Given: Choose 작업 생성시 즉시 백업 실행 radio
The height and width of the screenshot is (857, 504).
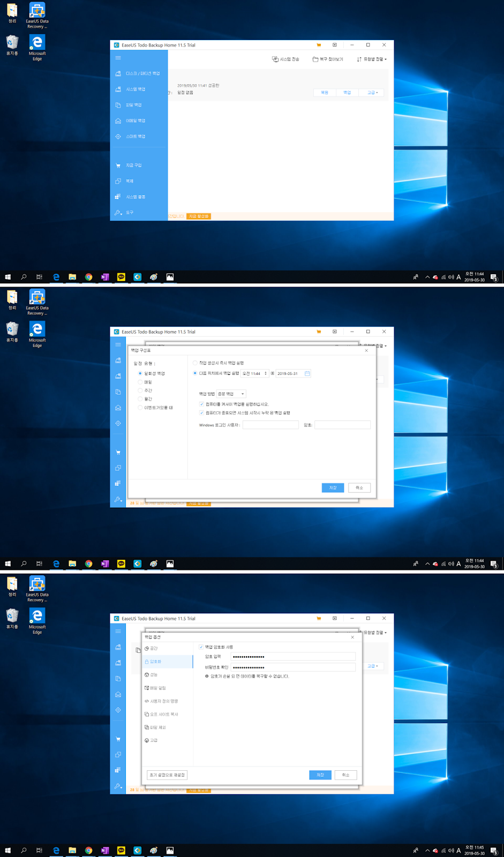Looking at the screenshot, I should [x=195, y=363].
